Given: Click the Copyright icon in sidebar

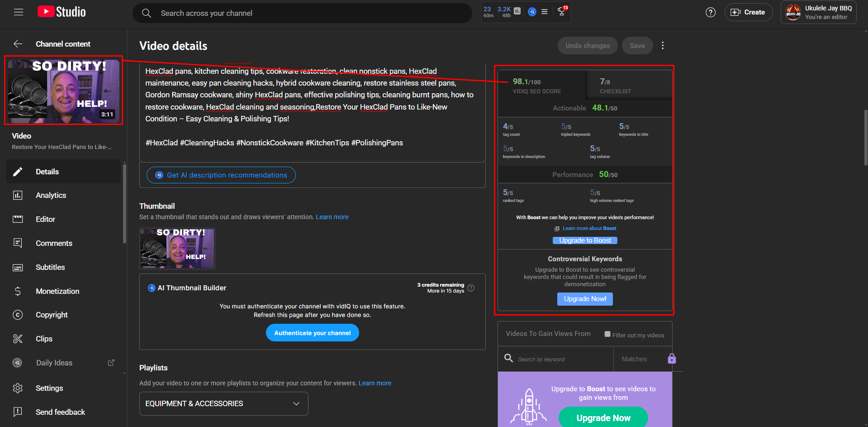Looking at the screenshot, I should tap(18, 315).
